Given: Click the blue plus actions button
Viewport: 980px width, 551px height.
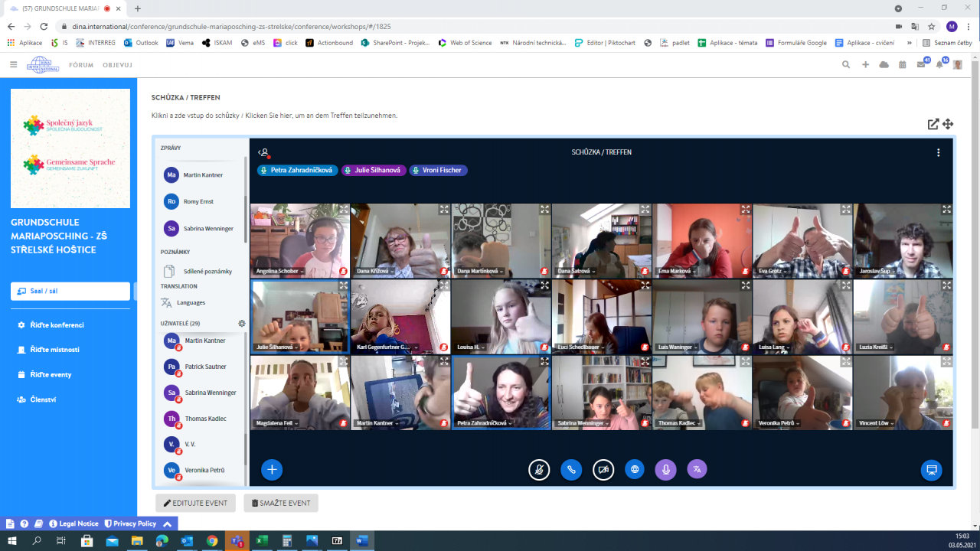Looking at the screenshot, I should click(x=272, y=469).
